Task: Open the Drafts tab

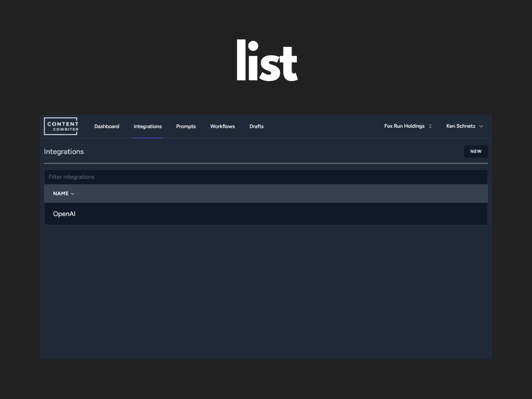Action: coord(256,126)
